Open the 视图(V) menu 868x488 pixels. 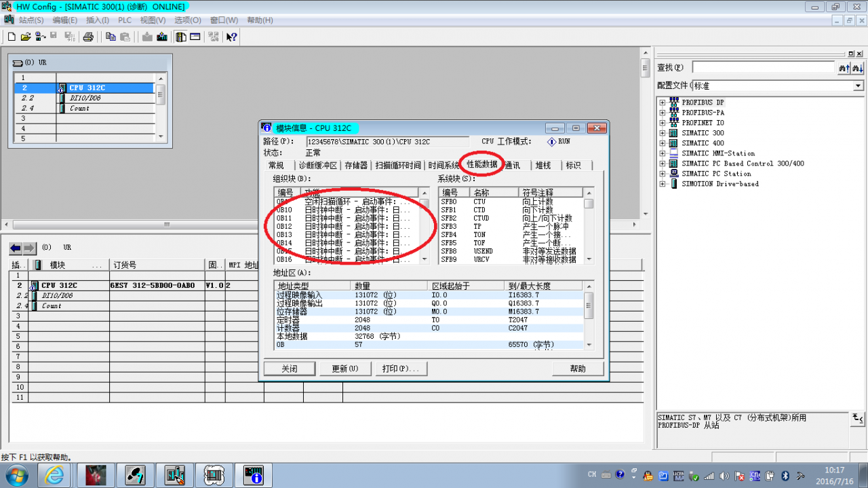click(153, 20)
